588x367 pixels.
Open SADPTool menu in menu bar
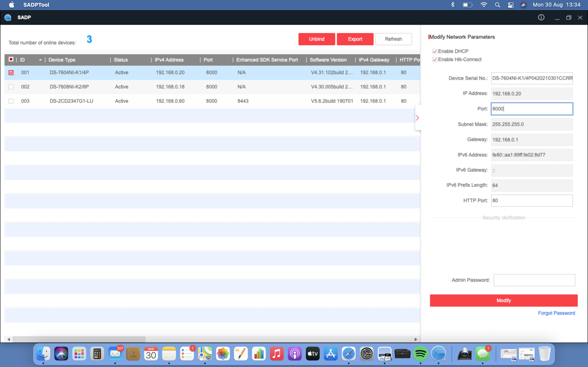click(36, 5)
